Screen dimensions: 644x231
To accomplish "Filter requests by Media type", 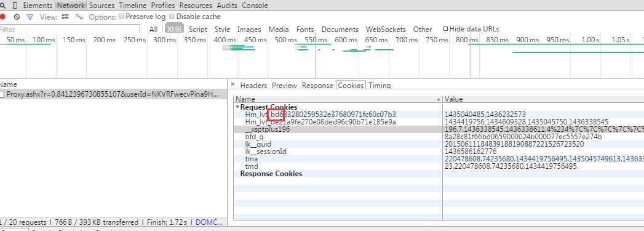I will tap(279, 29).
